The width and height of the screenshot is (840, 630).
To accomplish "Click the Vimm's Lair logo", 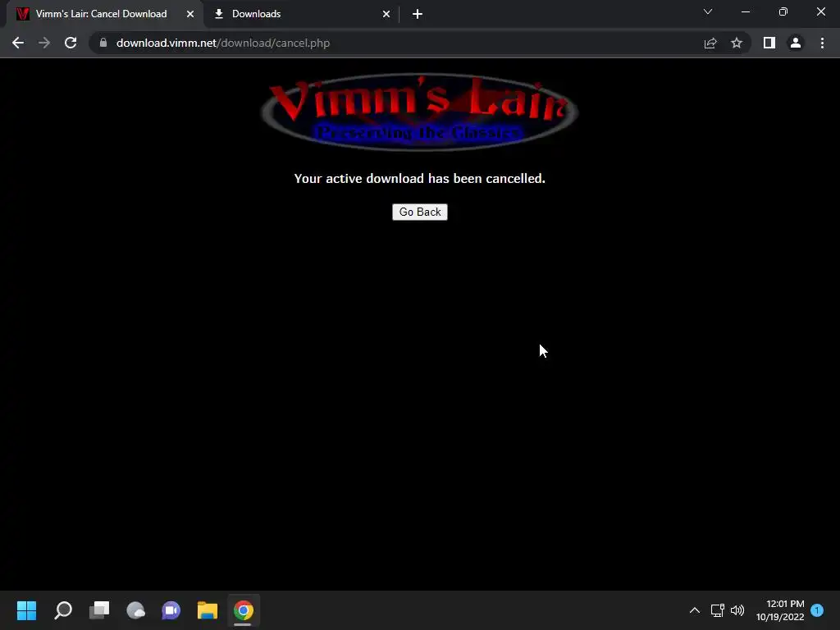I will (x=419, y=112).
